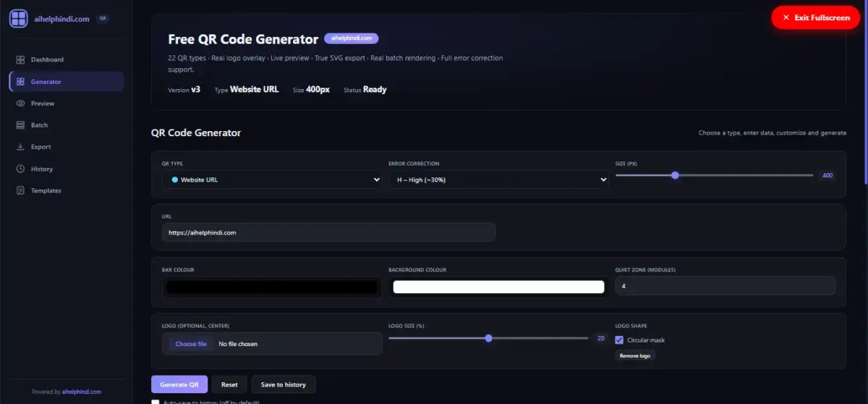868x404 pixels.
Task: Click the 'Website URL' type value in the header
Action: (254, 90)
